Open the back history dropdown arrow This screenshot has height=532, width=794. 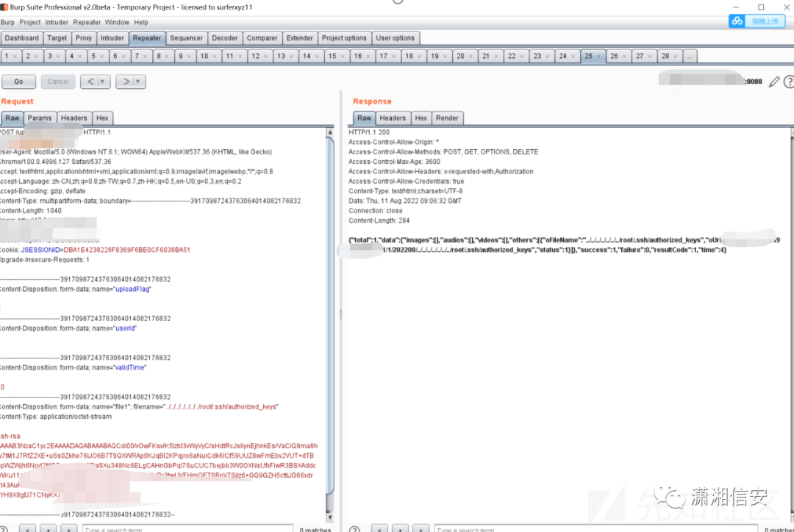[103, 82]
